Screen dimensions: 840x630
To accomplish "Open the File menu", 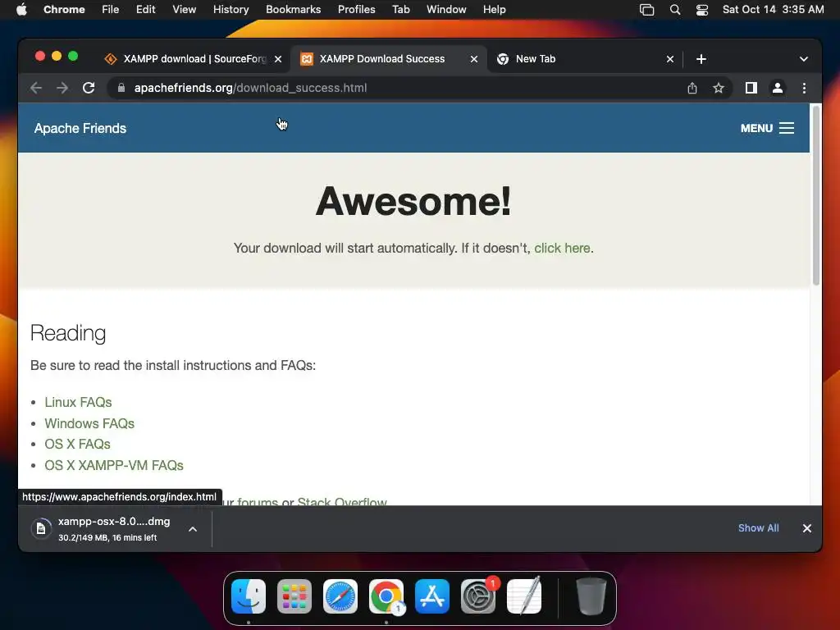I will 111,10.
